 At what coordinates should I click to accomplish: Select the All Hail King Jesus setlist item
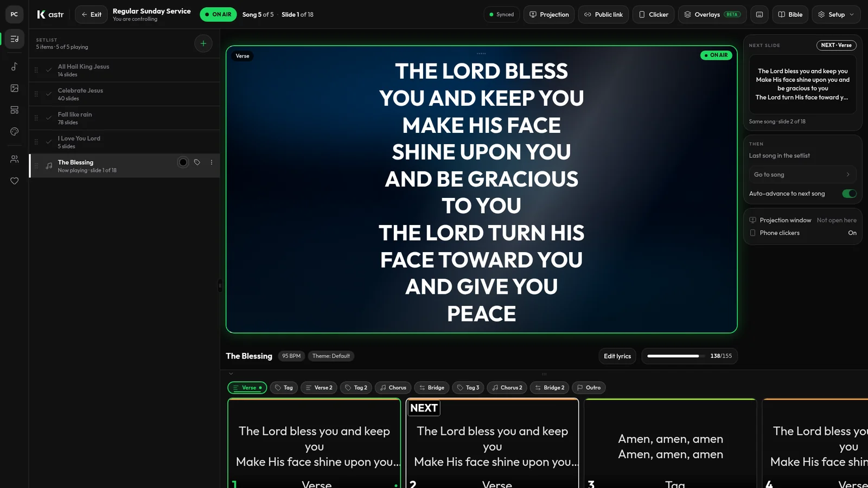pos(125,70)
